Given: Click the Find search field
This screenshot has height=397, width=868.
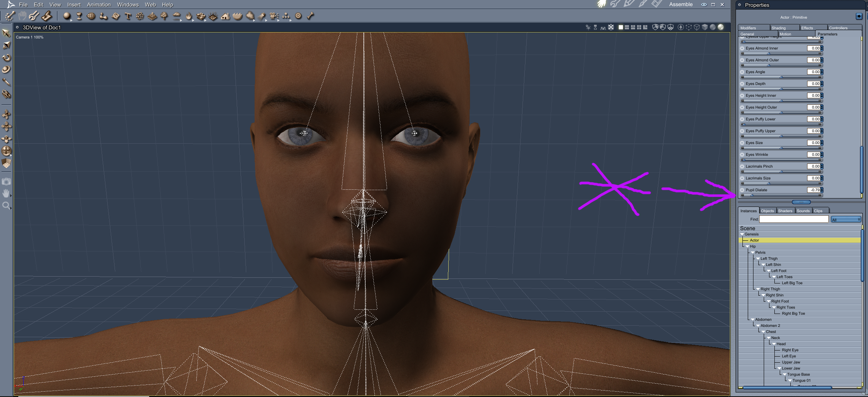Looking at the screenshot, I should (x=794, y=219).
